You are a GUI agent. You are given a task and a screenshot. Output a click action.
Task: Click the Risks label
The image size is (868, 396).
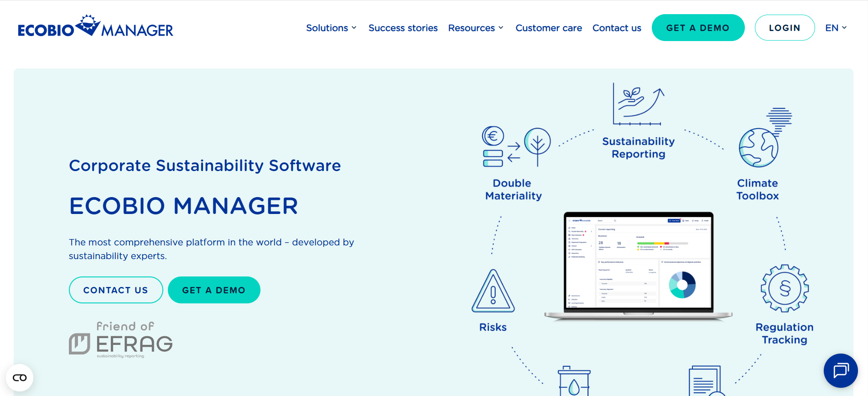point(493,328)
